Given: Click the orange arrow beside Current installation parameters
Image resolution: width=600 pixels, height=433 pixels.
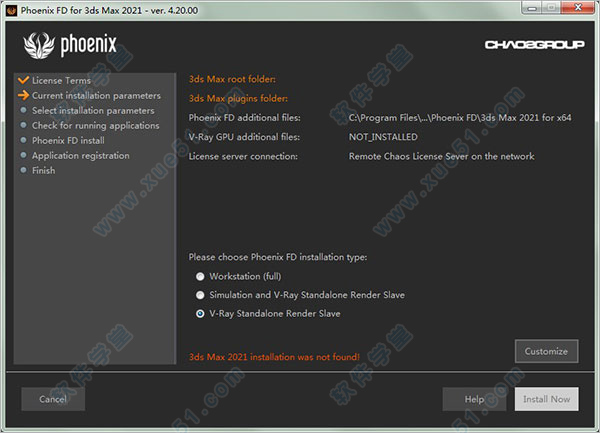Looking at the screenshot, I should [x=23, y=95].
